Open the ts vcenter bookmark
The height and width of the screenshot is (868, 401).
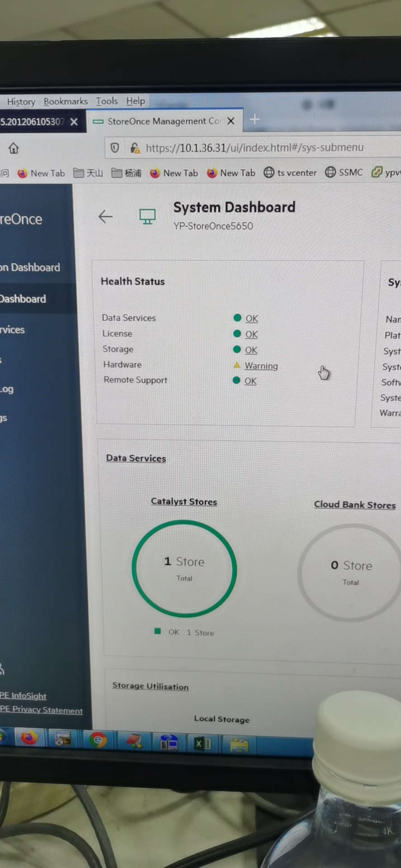[290, 172]
